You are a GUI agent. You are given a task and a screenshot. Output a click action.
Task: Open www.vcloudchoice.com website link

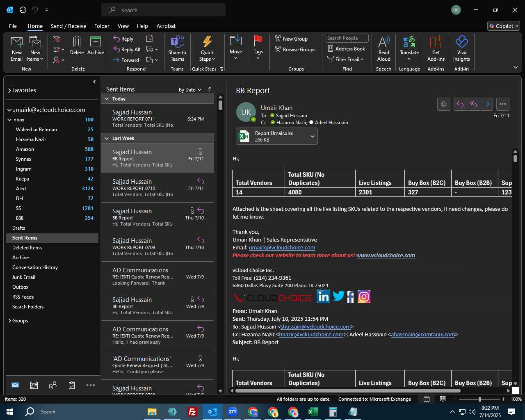386,255
